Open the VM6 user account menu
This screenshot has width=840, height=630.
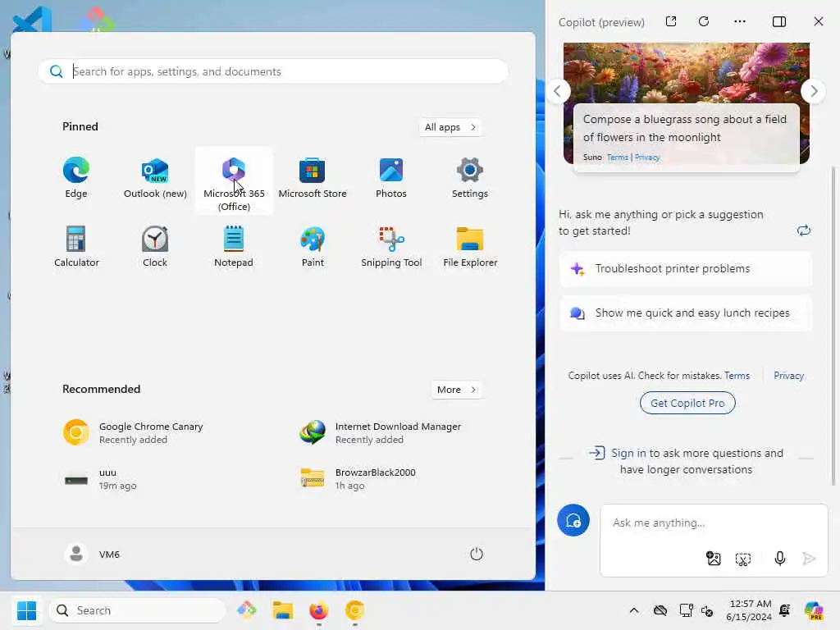(94, 554)
